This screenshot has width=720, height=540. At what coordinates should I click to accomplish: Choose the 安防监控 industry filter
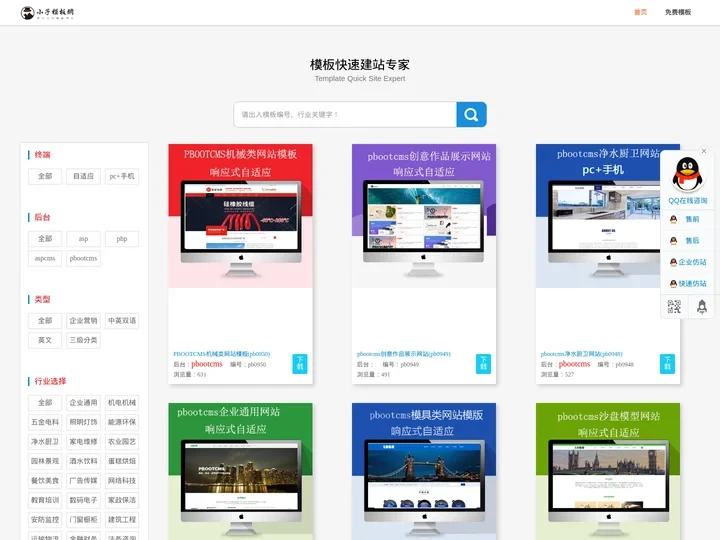coord(45,520)
